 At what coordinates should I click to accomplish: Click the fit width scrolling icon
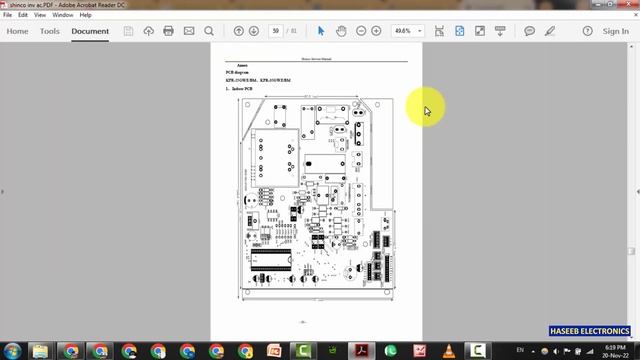pyautogui.click(x=439, y=31)
